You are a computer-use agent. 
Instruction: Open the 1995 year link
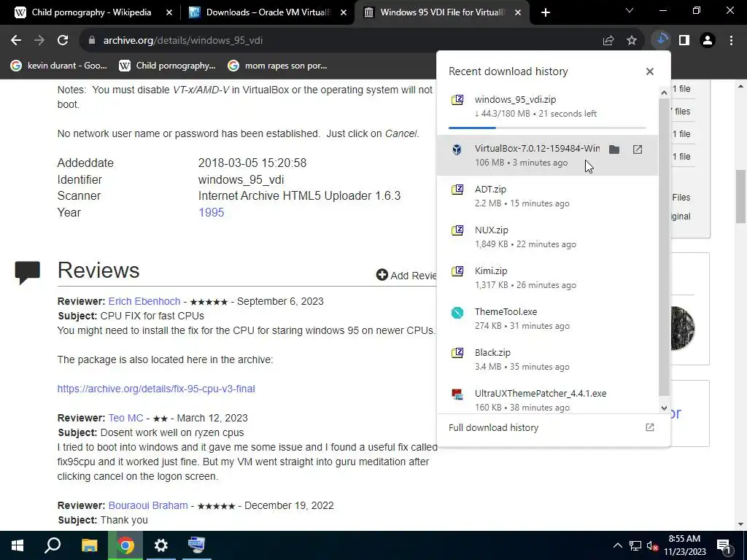click(x=211, y=212)
